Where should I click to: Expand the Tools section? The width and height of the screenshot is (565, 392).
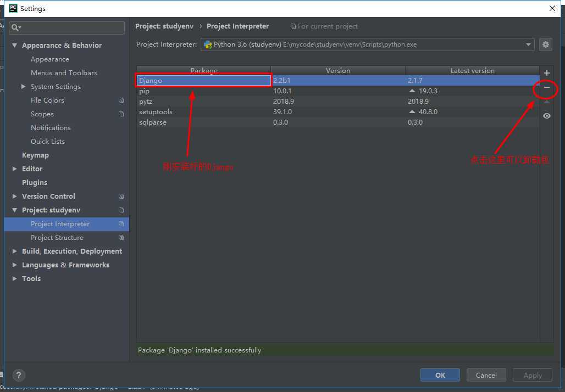(x=14, y=278)
